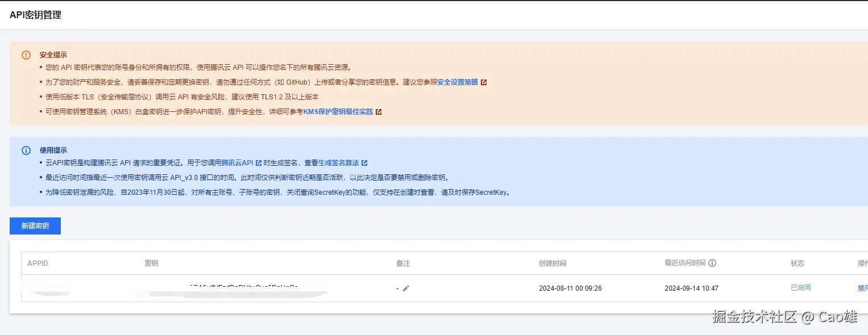The height and width of the screenshot is (335, 868).
Task: Click the API密钥管理 page title
Action: coord(35,15)
